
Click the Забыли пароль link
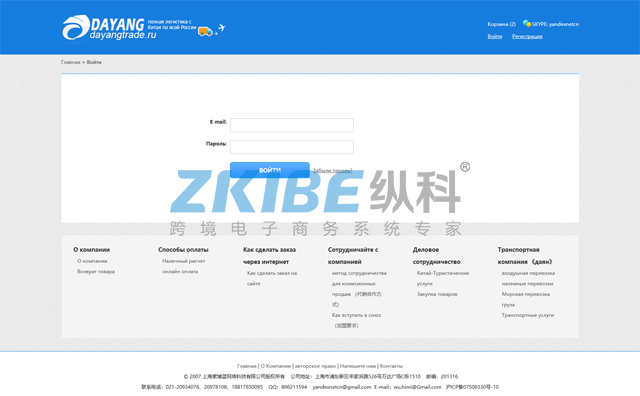pos(332,170)
